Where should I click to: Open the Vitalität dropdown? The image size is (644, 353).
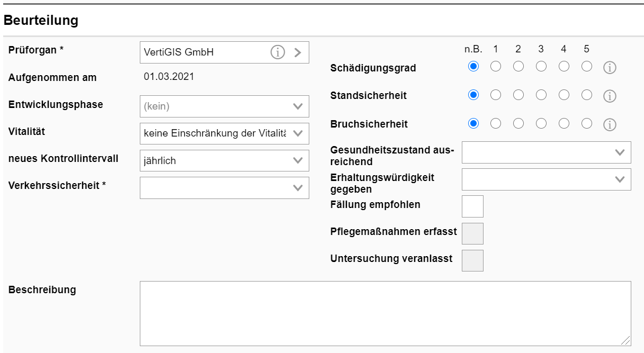click(x=225, y=133)
